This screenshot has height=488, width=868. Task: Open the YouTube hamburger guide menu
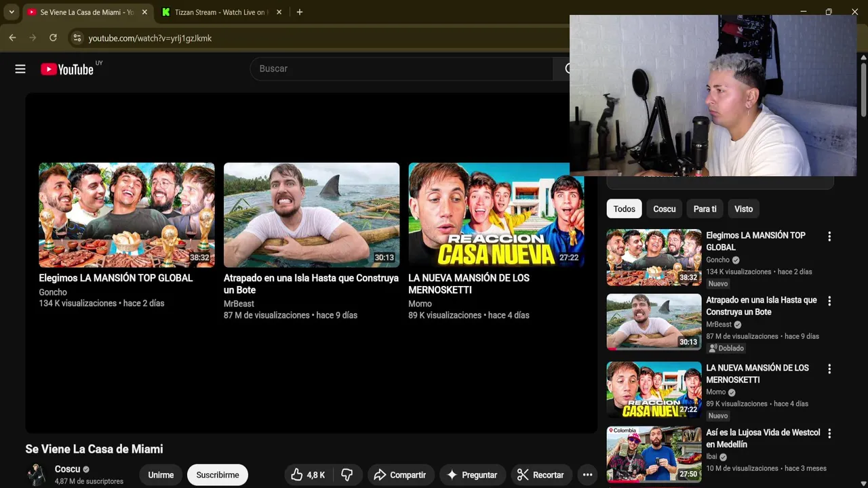pos(20,69)
